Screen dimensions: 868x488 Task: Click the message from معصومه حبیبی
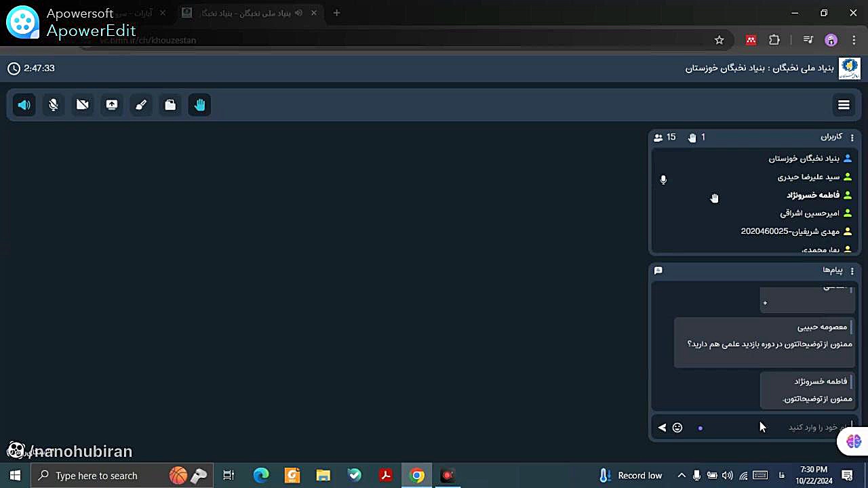point(764,342)
